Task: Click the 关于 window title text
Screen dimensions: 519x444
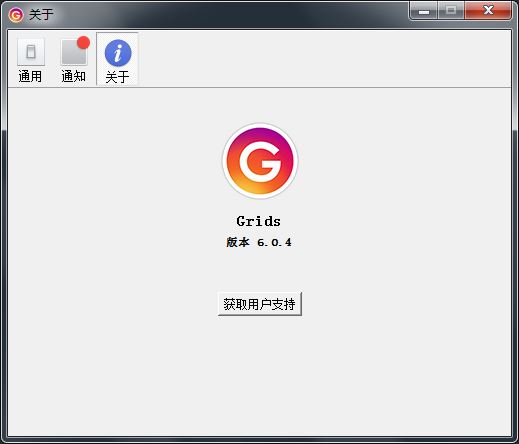Action: [41, 15]
